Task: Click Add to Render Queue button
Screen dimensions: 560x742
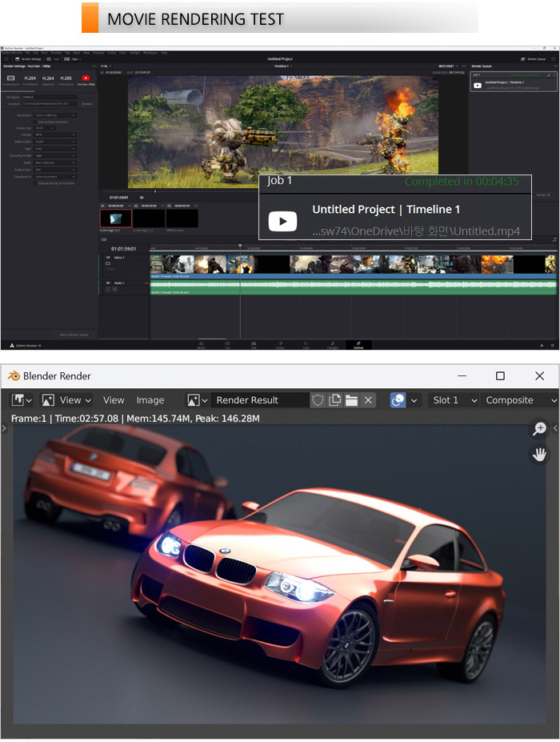Action: pyautogui.click(x=74, y=335)
